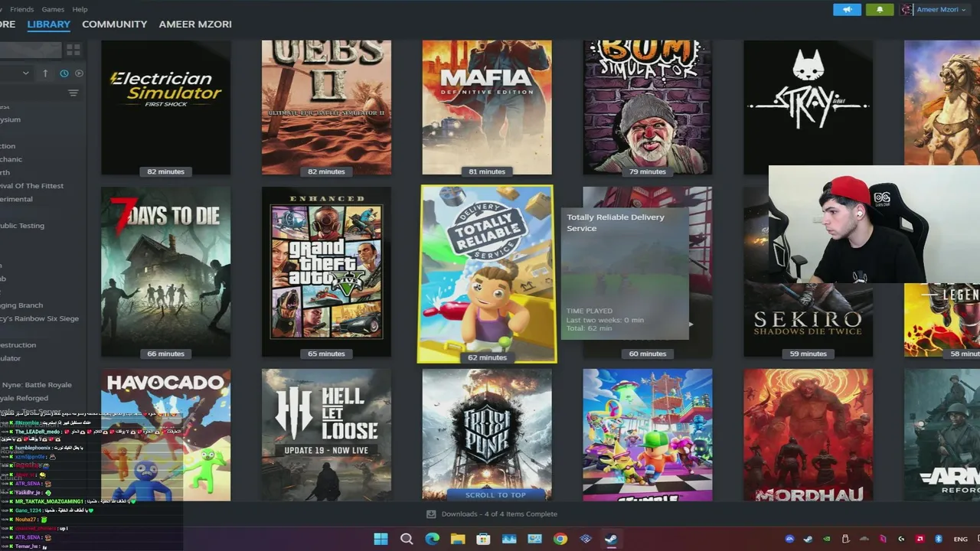Select Electrician Simulator game cover
Screen dimensions: 980x551
(x=165, y=107)
